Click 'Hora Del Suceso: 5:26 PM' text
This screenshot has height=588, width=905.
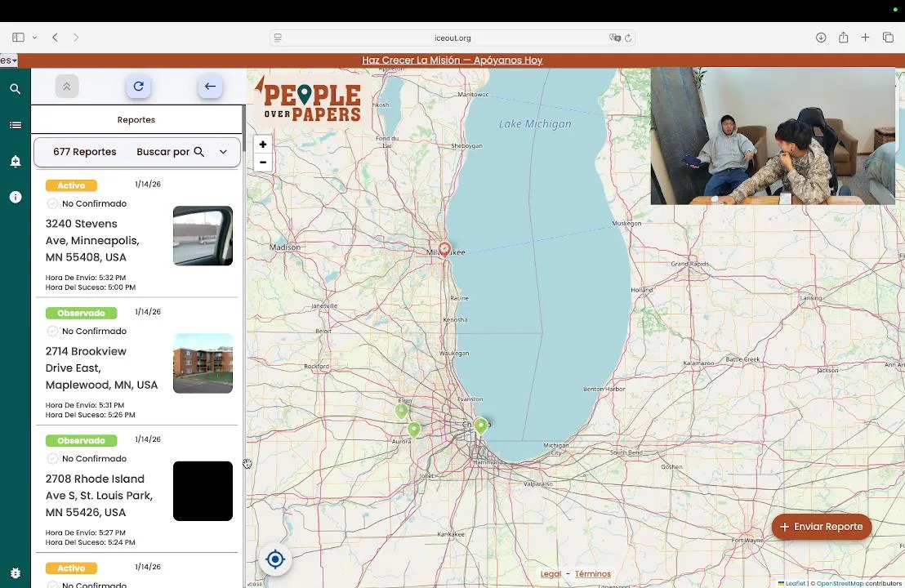coord(91,415)
